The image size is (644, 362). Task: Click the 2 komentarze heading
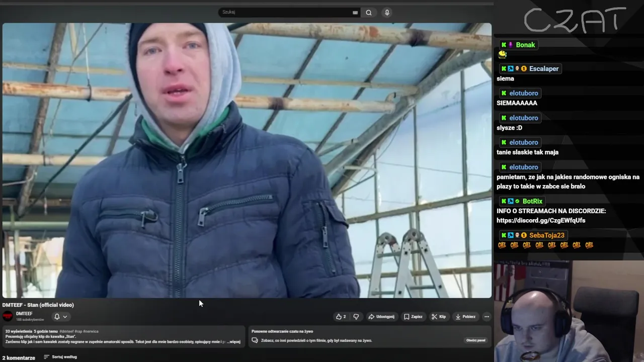pos(19,358)
